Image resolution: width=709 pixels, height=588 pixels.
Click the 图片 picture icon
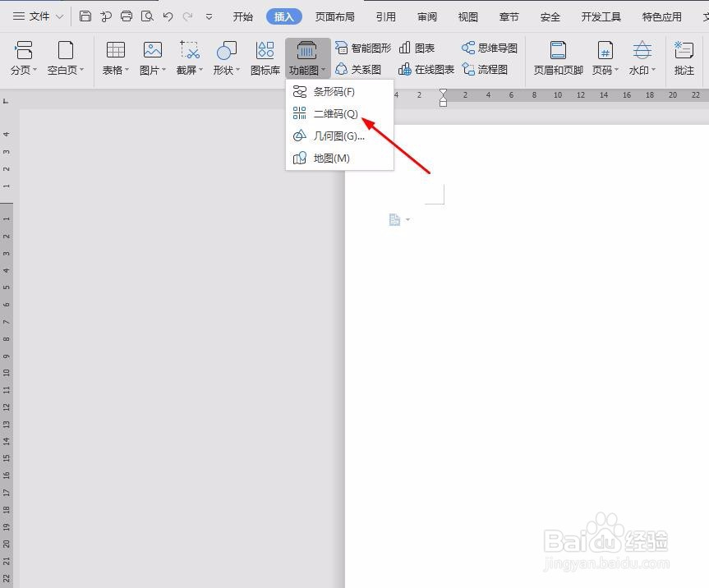click(152, 50)
